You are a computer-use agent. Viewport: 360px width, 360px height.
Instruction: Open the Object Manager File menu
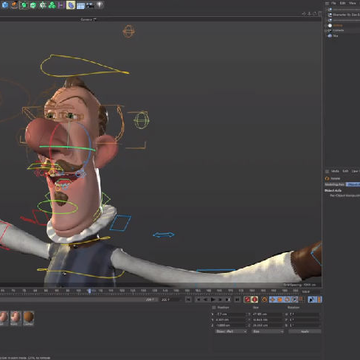333,3
